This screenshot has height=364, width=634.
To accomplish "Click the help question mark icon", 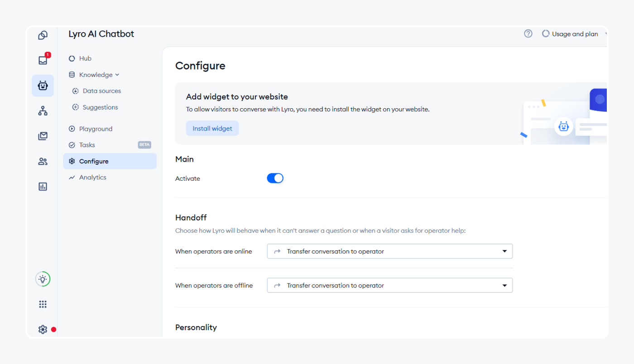I will (x=528, y=34).
